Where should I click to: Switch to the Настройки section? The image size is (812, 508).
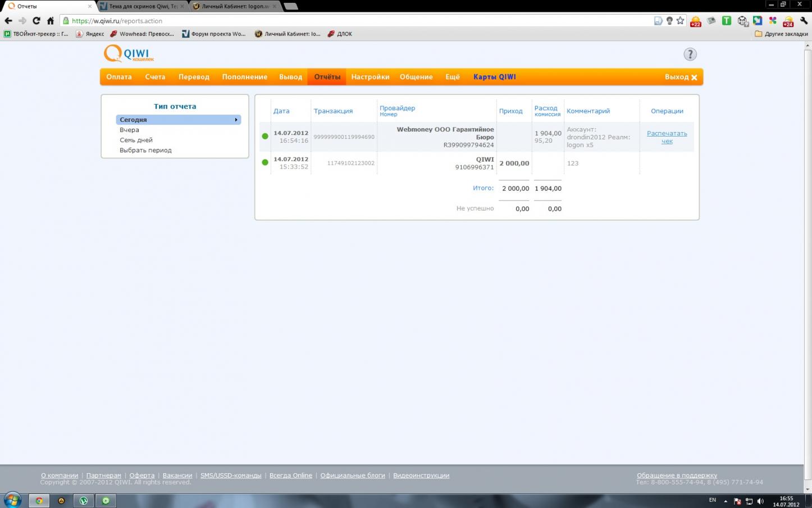370,77
